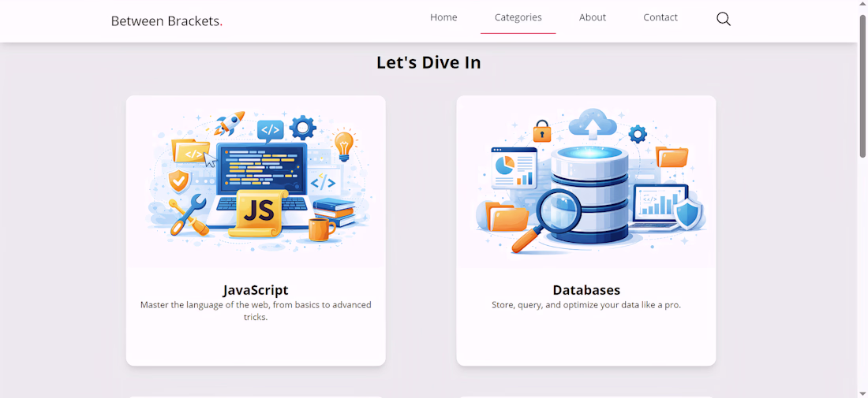Open the Databases category illustration
Viewport: 868px width, 398px height.
click(x=586, y=182)
